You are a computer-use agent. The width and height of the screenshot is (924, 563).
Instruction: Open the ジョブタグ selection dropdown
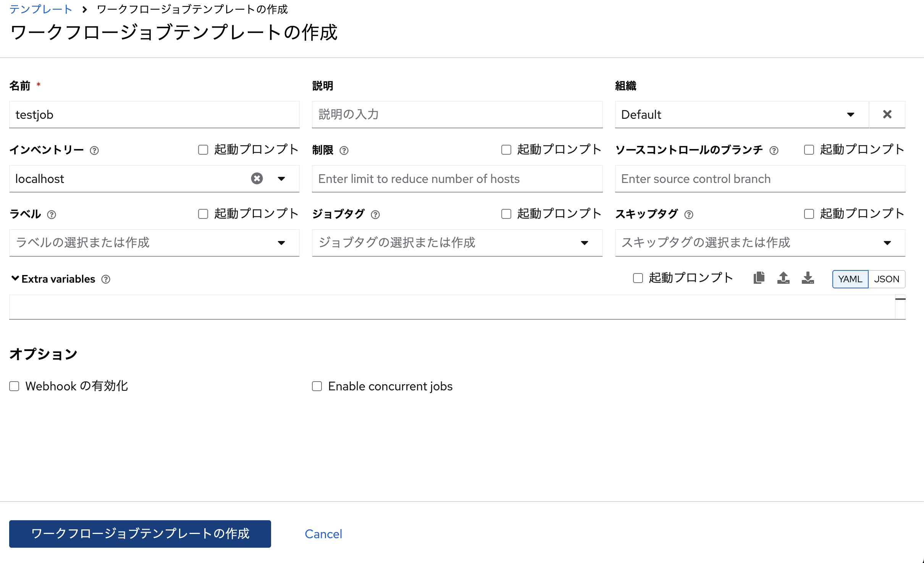585,243
